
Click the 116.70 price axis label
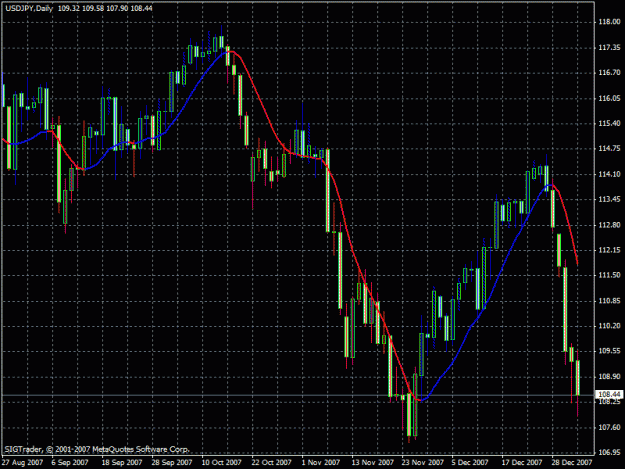(x=609, y=73)
